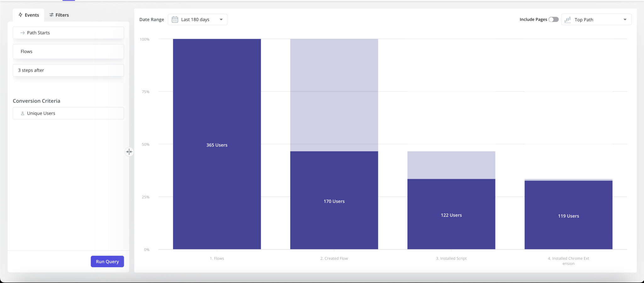
Task: Click the calendar icon inside the date picker button
Action: pos(175,19)
